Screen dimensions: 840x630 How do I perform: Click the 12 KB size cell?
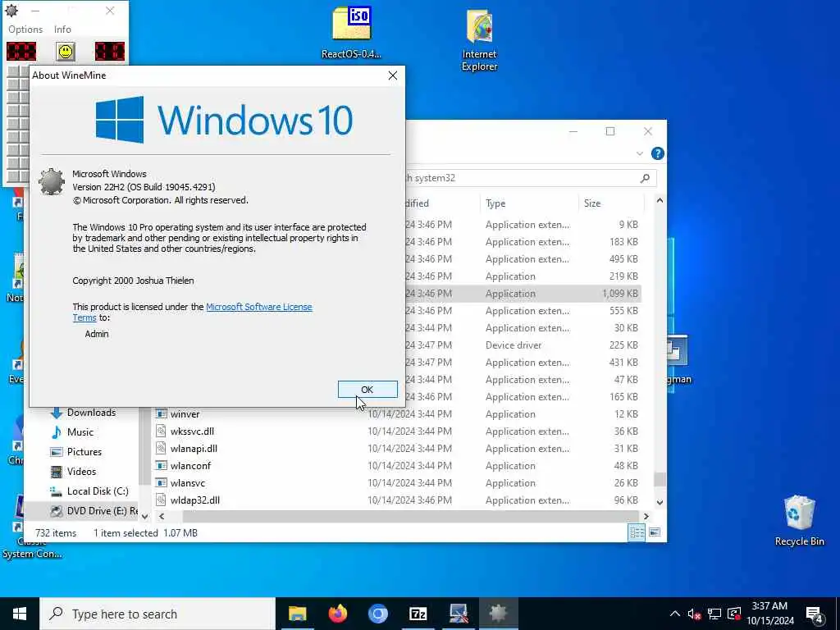point(626,414)
